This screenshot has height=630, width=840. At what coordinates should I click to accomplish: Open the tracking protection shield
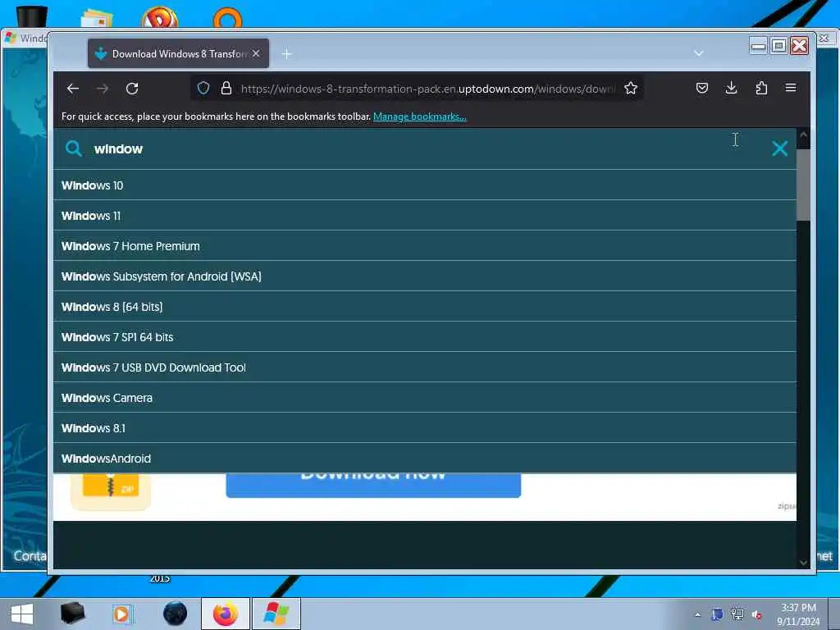203,88
